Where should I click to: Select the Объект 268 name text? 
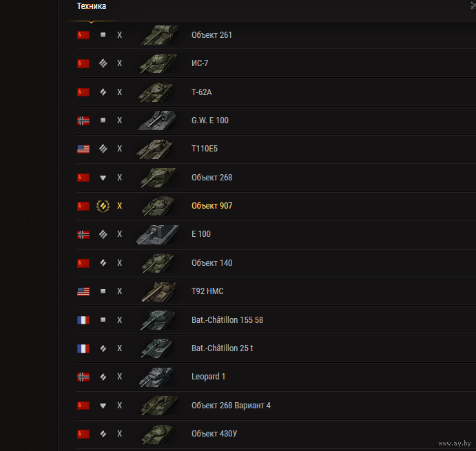click(x=212, y=178)
